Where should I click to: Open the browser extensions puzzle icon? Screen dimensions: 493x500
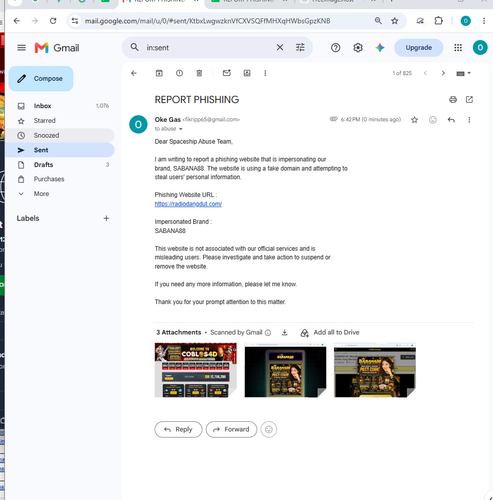point(439,21)
